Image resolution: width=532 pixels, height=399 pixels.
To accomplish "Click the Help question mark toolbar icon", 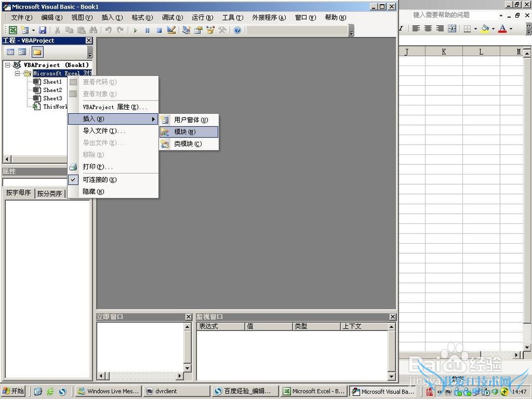I will (x=237, y=30).
